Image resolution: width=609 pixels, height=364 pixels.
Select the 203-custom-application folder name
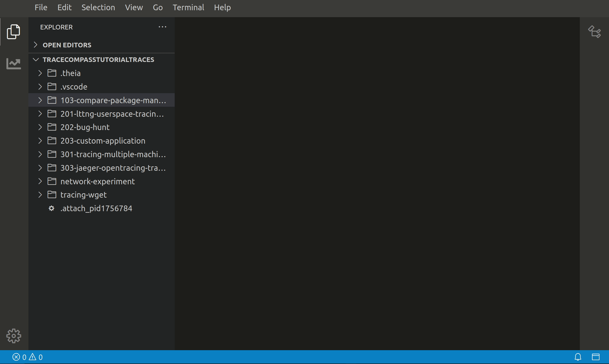[x=103, y=141]
